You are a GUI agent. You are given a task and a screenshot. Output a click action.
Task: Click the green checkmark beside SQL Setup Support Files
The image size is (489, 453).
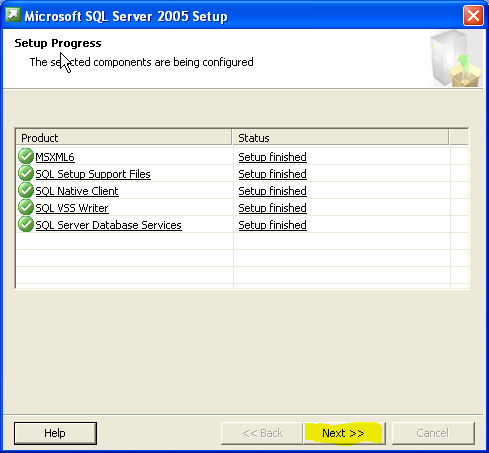tap(26, 173)
